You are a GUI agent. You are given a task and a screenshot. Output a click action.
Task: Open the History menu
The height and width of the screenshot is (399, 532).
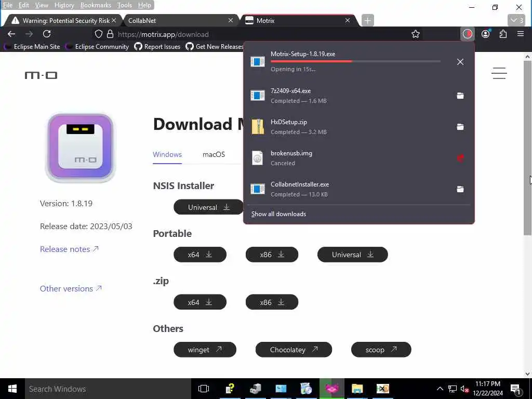click(64, 5)
